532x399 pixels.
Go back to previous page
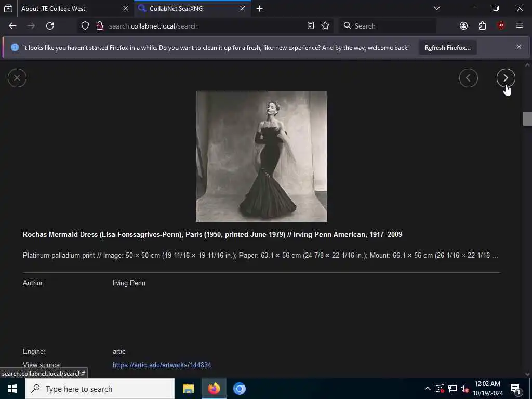[x=12, y=26]
